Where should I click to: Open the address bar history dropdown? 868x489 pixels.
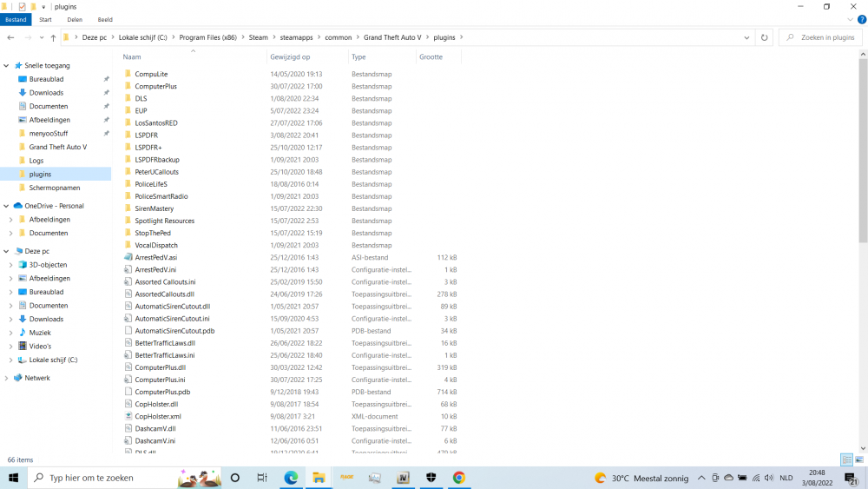[746, 37]
